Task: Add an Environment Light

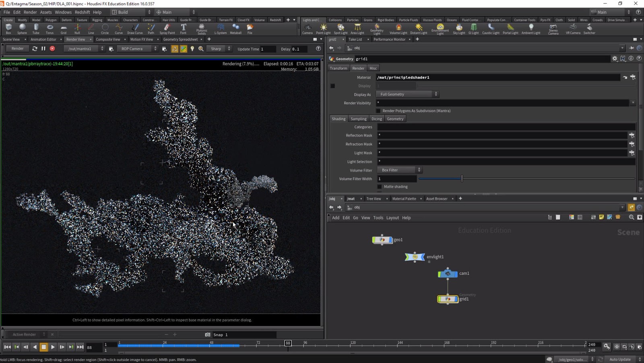Action: pos(440,29)
